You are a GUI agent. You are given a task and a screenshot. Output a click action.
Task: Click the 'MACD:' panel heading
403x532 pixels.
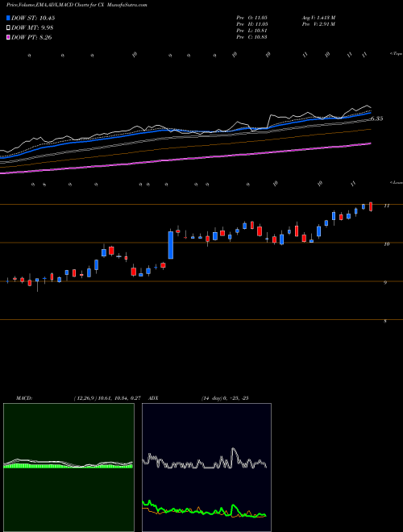(x=24, y=398)
